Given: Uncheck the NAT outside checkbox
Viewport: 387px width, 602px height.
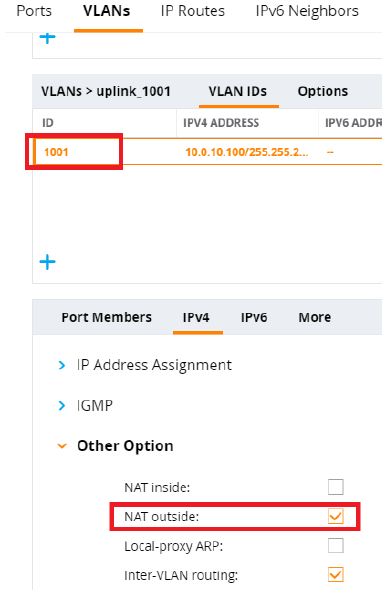Looking at the screenshot, I should pos(336,516).
